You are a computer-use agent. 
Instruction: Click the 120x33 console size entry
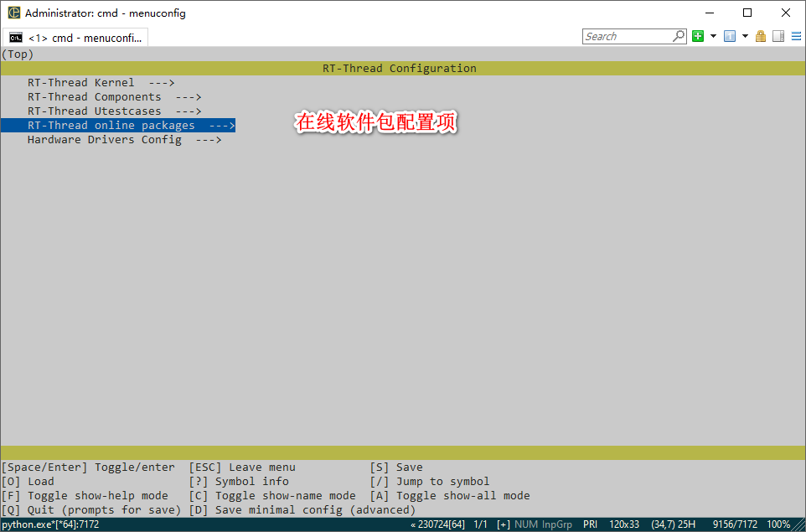pos(624,524)
